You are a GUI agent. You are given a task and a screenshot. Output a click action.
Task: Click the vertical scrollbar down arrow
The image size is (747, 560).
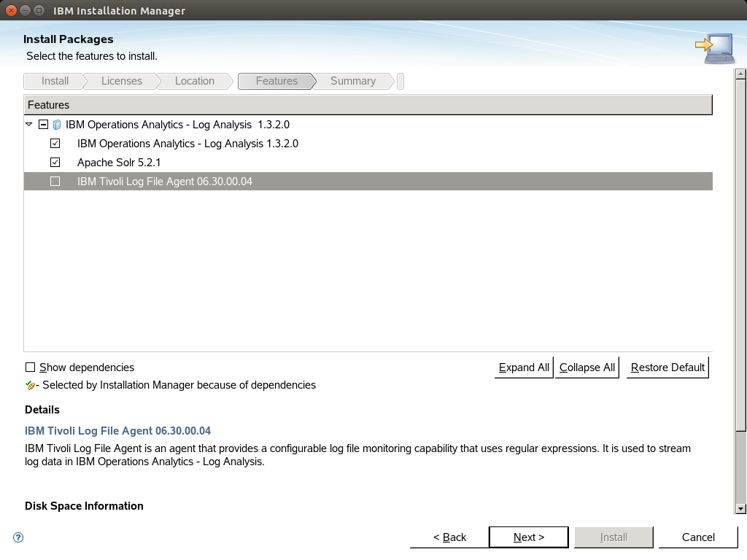point(740,508)
